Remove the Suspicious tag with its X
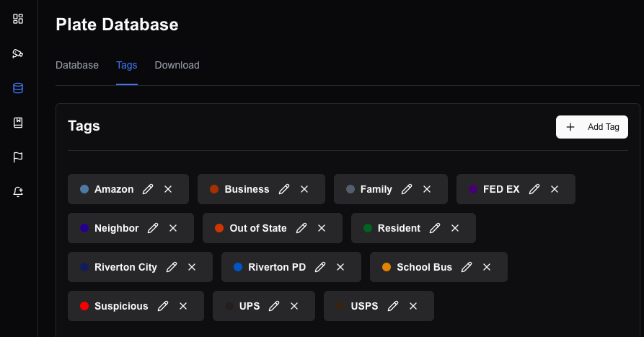This screenshot has width=644, height=337. tap(183, 306)
